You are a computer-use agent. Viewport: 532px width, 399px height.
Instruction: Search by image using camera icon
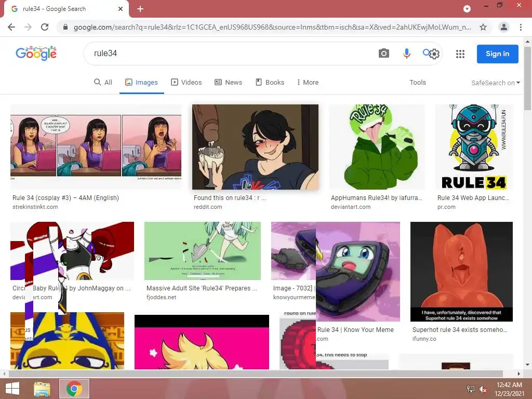click(384, 54)
